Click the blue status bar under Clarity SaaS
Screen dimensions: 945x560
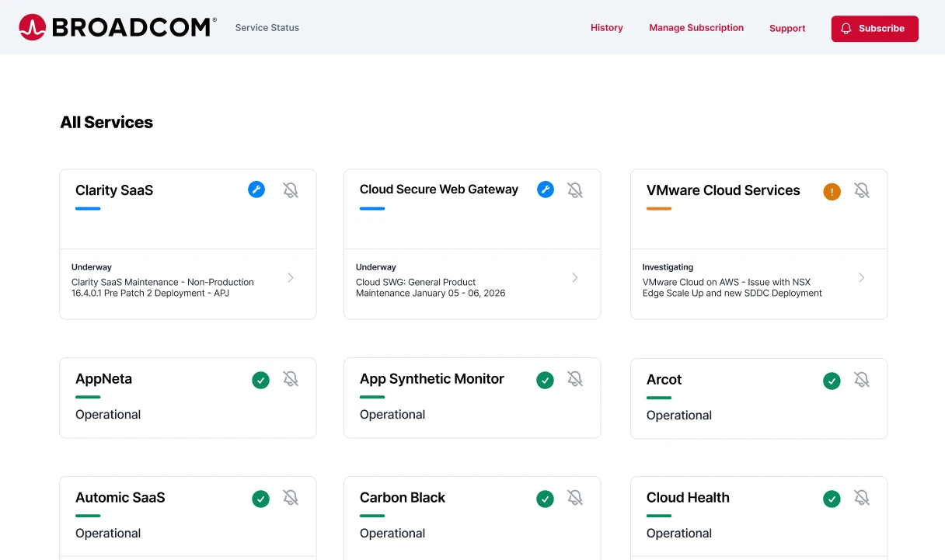point(88,208)
